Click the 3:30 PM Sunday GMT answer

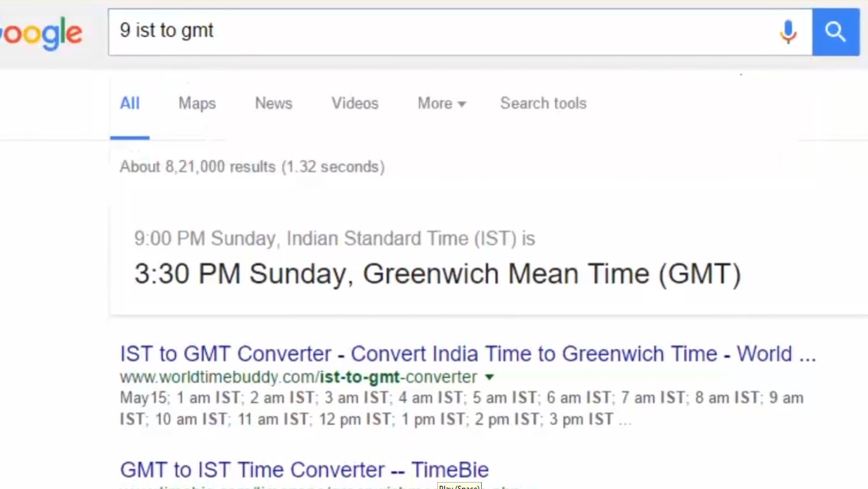pyautogui.click(x=437, y=274)
